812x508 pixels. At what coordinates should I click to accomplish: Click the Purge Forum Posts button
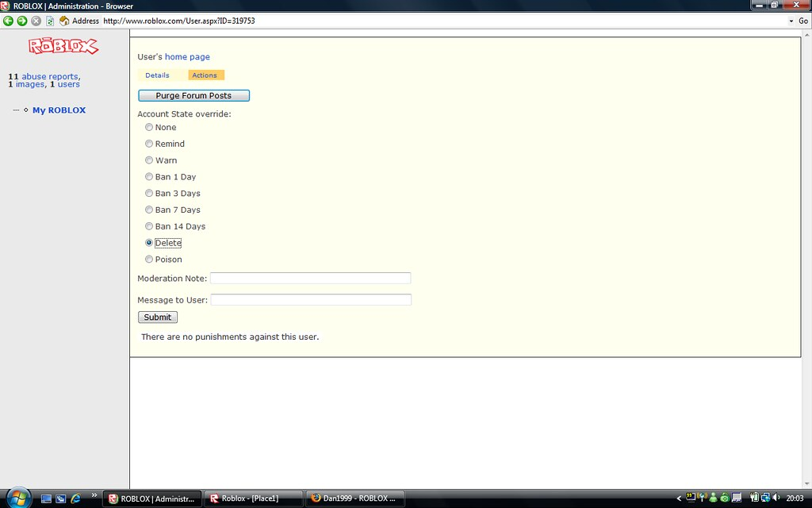(193, 95)
